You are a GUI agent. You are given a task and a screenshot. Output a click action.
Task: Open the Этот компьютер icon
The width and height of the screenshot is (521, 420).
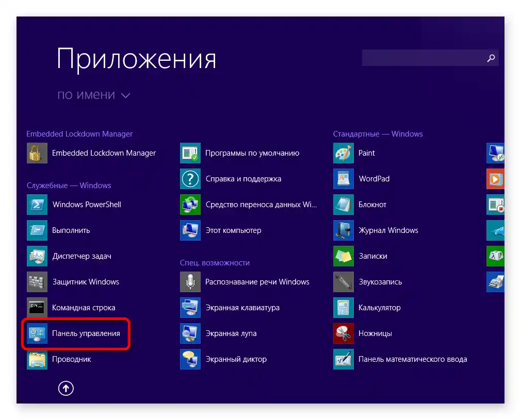(190, 230)
